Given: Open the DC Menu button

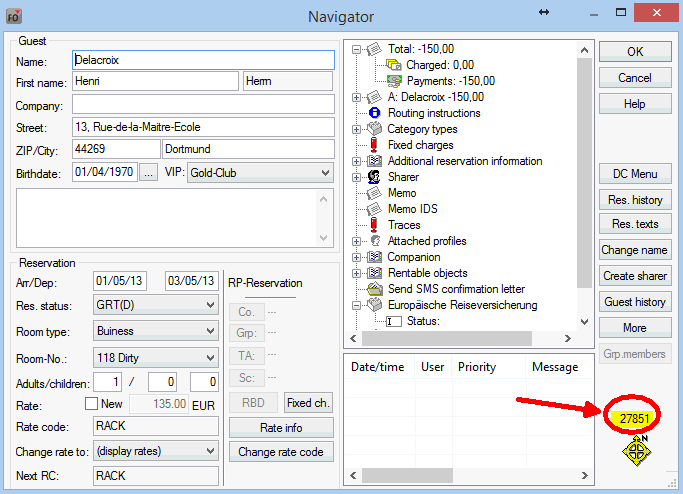Looking at the screenshot, I should point(635,174).
